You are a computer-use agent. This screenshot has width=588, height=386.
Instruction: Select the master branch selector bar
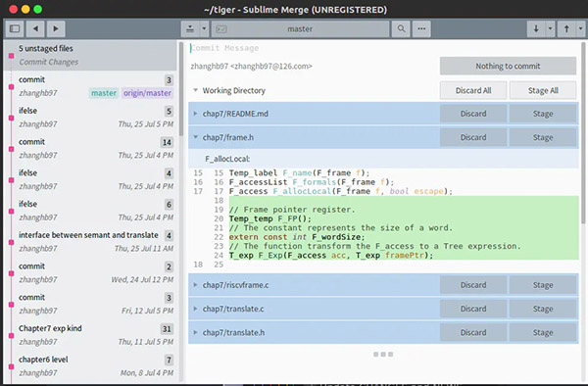coord(300,28)
